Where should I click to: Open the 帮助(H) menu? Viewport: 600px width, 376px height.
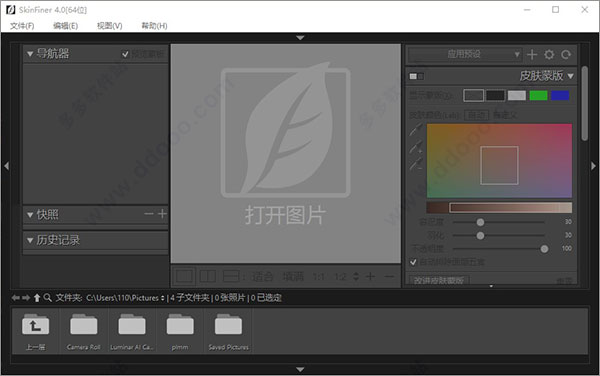tap(154, 26)
